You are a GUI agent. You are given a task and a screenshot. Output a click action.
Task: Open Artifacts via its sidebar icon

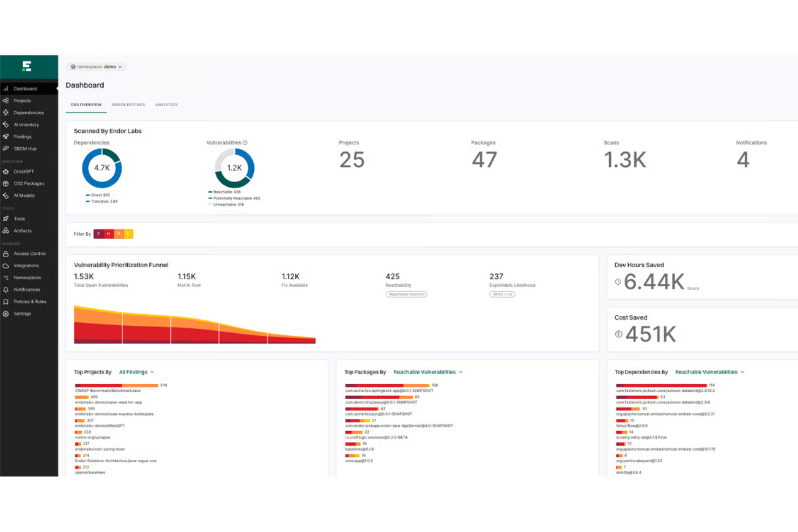(6, 231)
